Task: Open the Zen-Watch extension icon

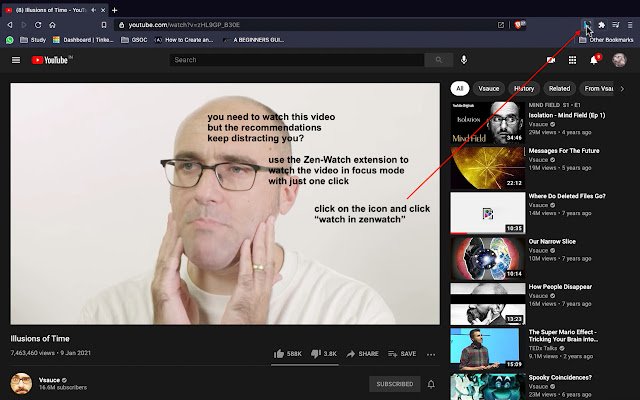Action: [587, 25]
